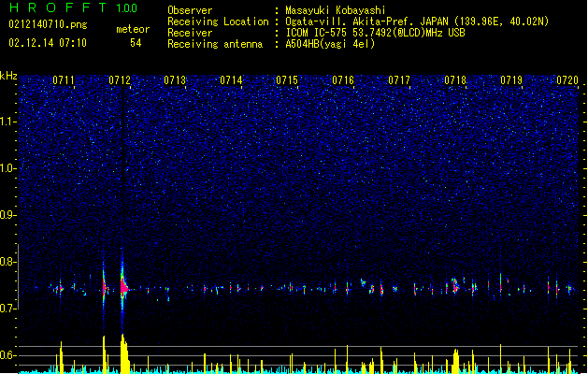The height and width of the screenshot is (374, 588).
Task: Click observer name Masayuki Kobayashi
Action: [336, 10]
